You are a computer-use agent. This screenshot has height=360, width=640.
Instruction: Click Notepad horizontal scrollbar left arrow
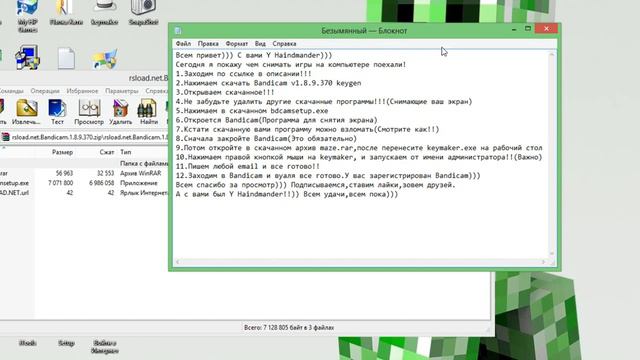tap(177, 262)
